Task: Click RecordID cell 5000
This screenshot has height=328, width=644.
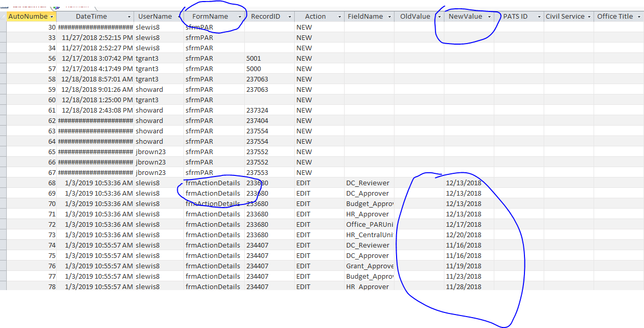Action: (x=269, y=69)
